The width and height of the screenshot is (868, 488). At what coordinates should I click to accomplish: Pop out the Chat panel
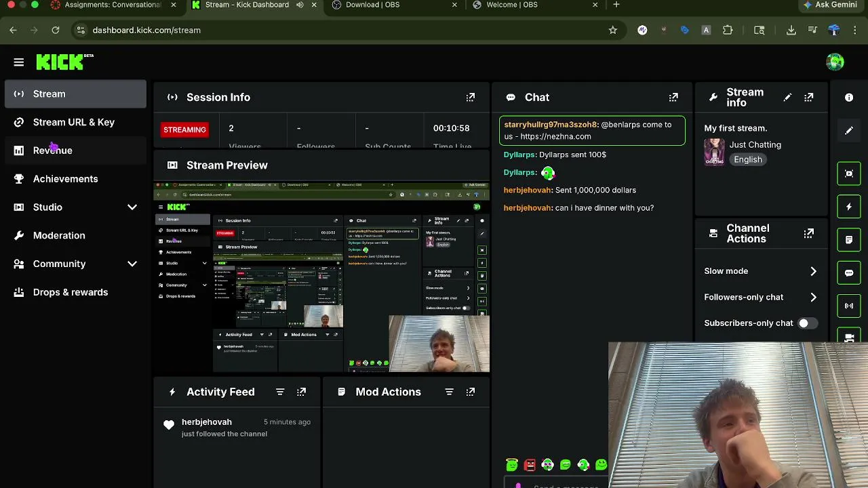click(673, 98)
